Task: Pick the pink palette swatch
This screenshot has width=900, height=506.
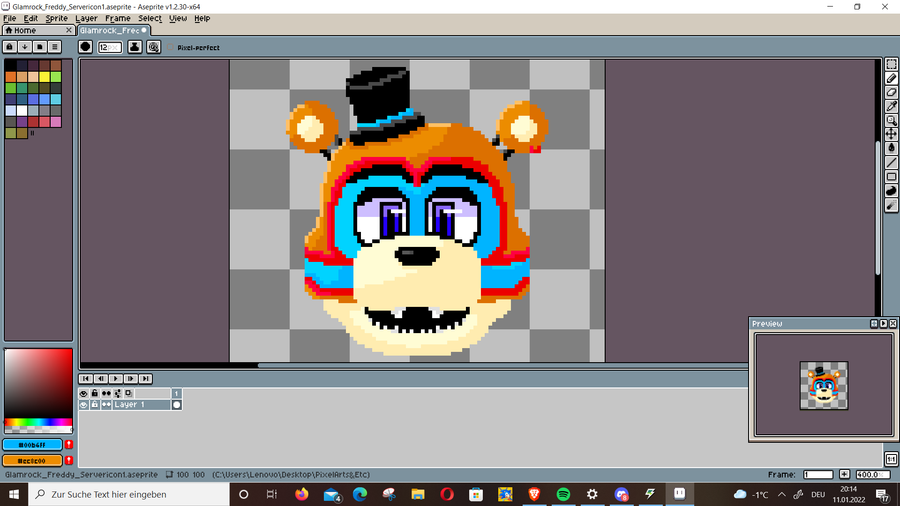Action: click(x=56, y=122)
